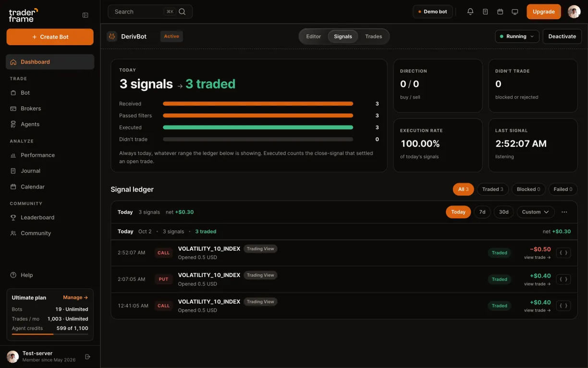Select the Today range pill
The width and height of the screenshot is (588, 368).
[458, 212]
